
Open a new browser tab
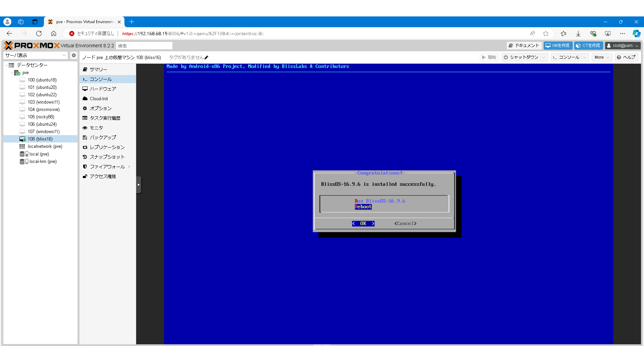pos(132,22)
